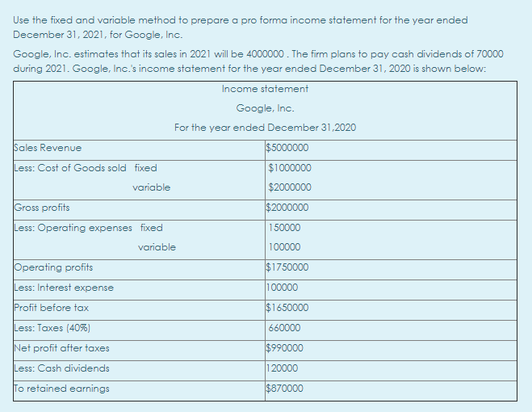Screen dimensions: 532x412
Task: Select the $870000 retained earnings value
Action: tap(284, 389)
